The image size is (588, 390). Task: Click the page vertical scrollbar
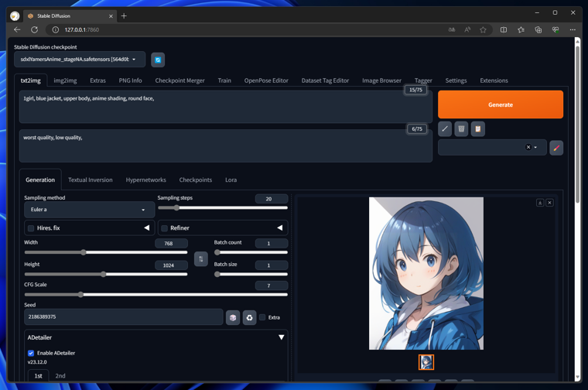(577, 124)
